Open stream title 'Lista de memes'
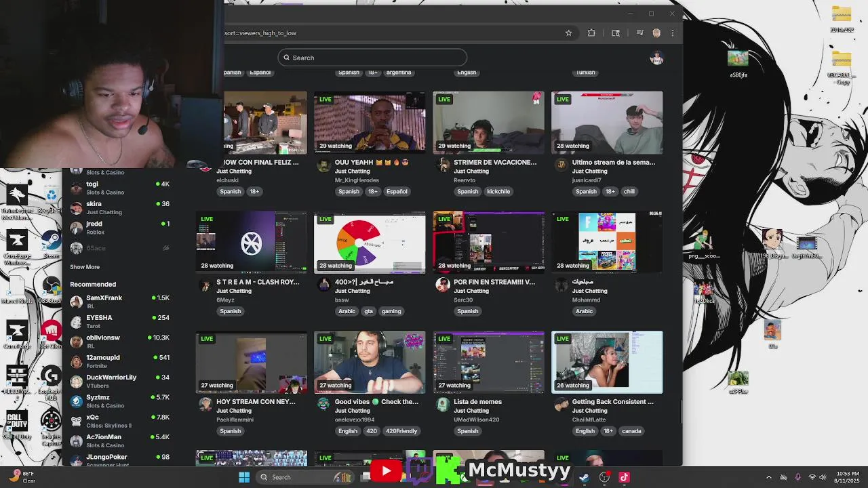Screen dimensions: 868x488 (477, 401)
